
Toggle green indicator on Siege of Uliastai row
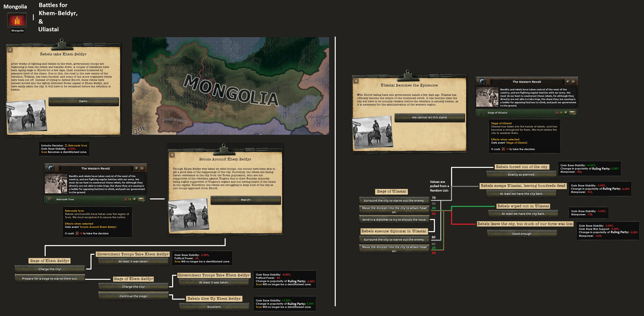[566, 113]
